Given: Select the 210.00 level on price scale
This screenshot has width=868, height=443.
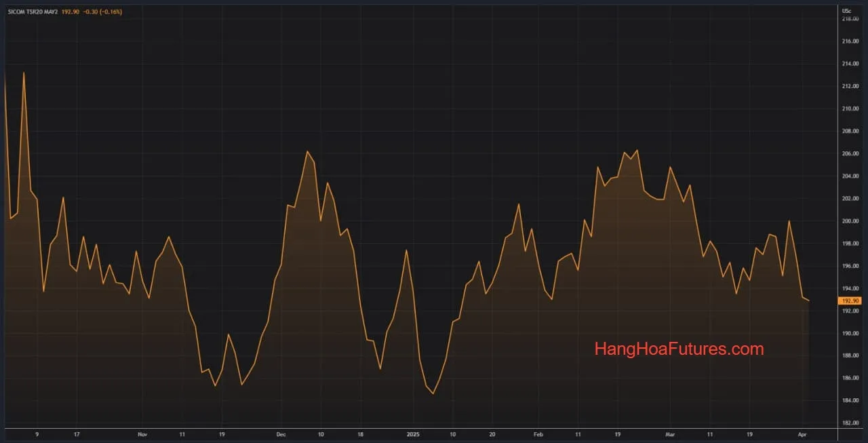Looking at the screenshot, I should click(x=850, y=109).
